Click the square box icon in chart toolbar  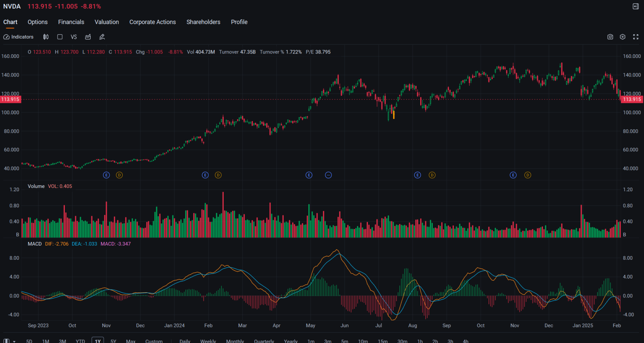pos(60,37)
